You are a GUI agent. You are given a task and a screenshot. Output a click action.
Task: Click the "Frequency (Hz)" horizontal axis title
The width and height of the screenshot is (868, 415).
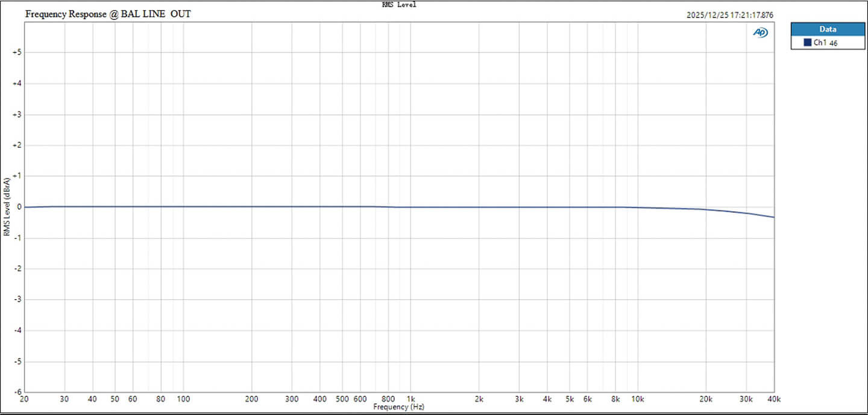(399, 407)
